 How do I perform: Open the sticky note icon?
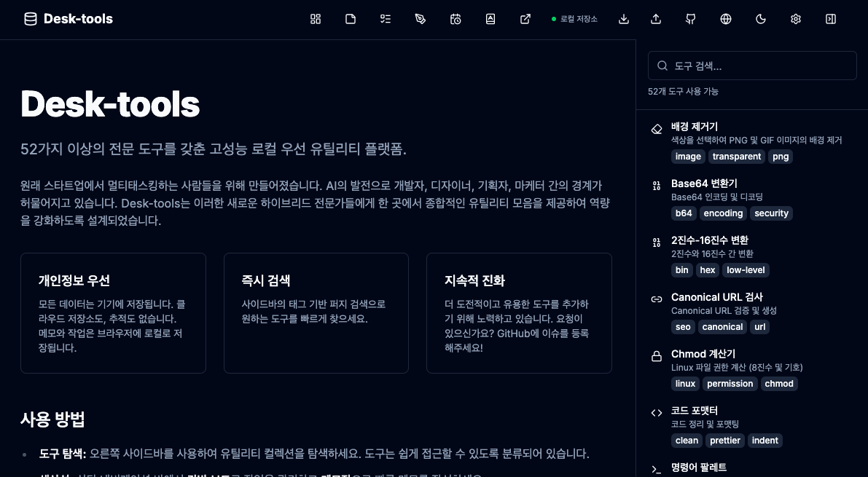point(351,19)
